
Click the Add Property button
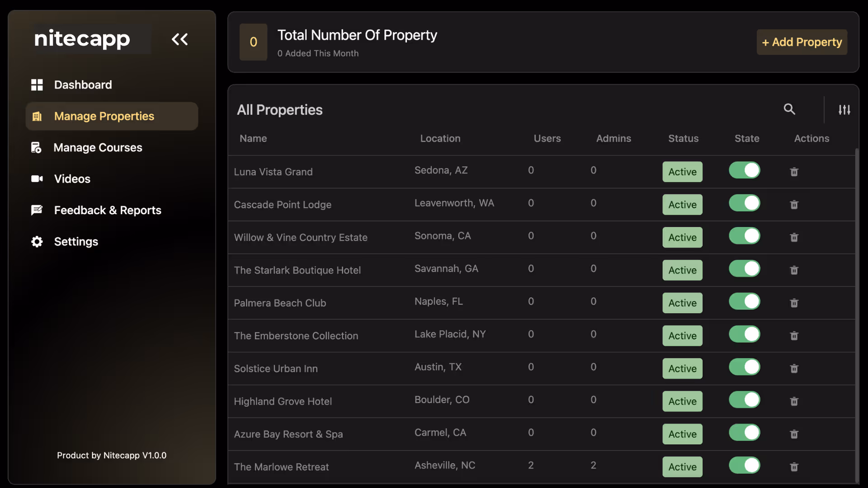[802, 42]
